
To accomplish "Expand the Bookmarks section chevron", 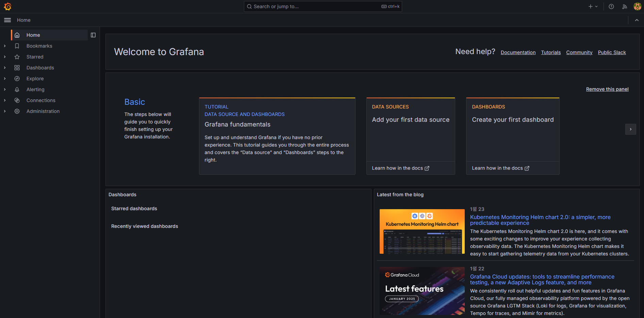I will [x=5, y=46].
